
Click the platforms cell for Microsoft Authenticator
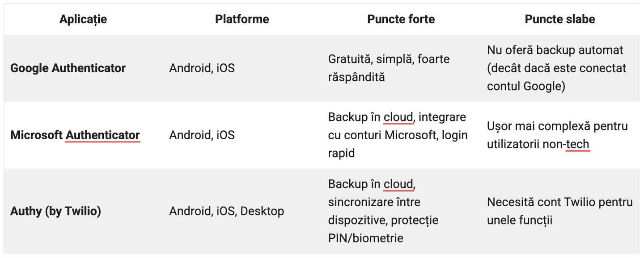[x=202, y=135]
